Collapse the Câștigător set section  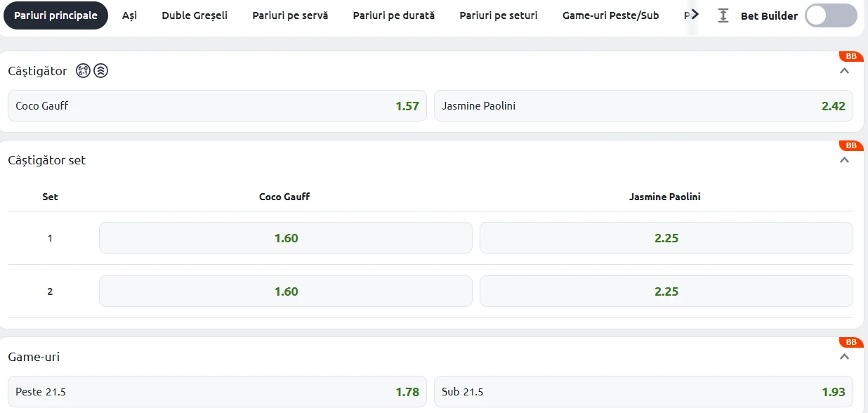(x=845, y=159)
